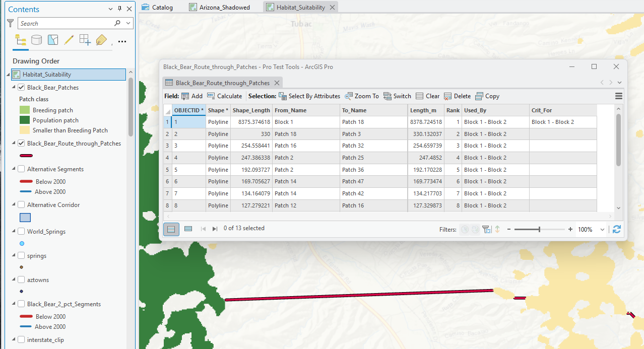Collapse Black_Bear_Patches legend
This screenshot has width=644, height=349.
click(x=14, y=87)
